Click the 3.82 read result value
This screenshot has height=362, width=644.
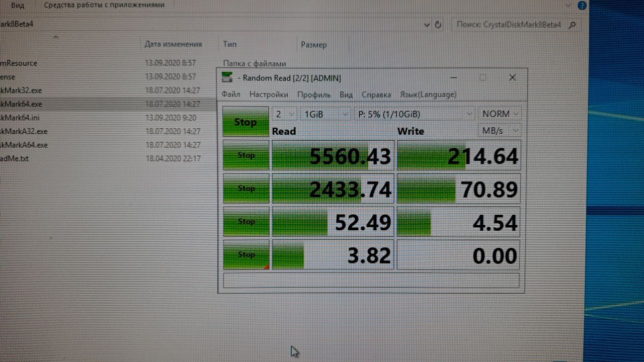pos(369,256)
